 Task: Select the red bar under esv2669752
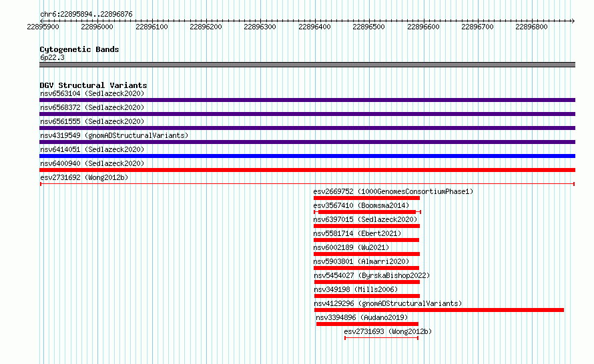tap(366, 198)
